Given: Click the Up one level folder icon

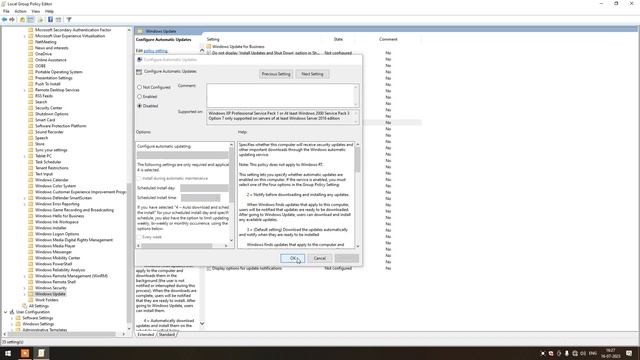Looking at the screenshot, I should (22, 20).
